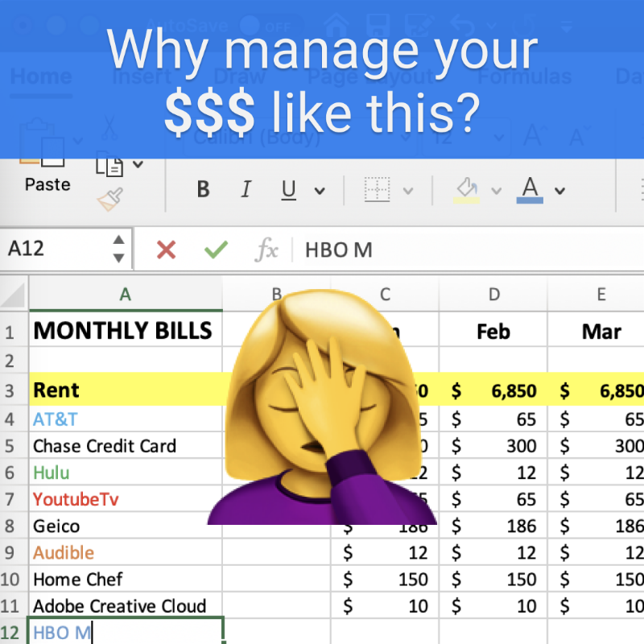
Task: Select row 10 header
Action: pos(14,580)
